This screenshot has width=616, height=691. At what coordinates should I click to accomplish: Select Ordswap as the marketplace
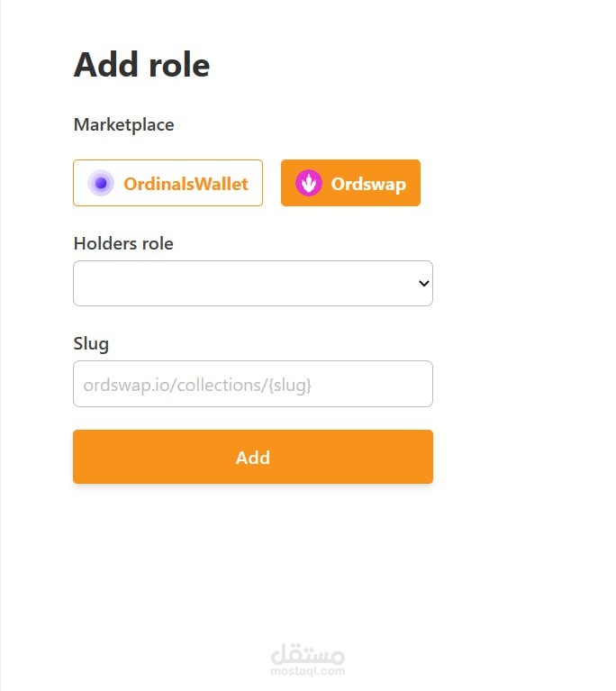click(x=350, y=183)
